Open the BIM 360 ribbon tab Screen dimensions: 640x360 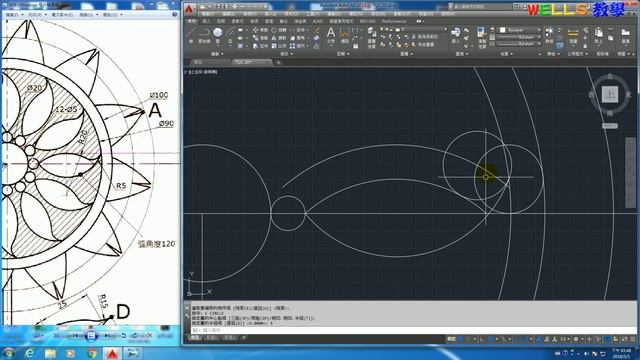pos(367,21)
